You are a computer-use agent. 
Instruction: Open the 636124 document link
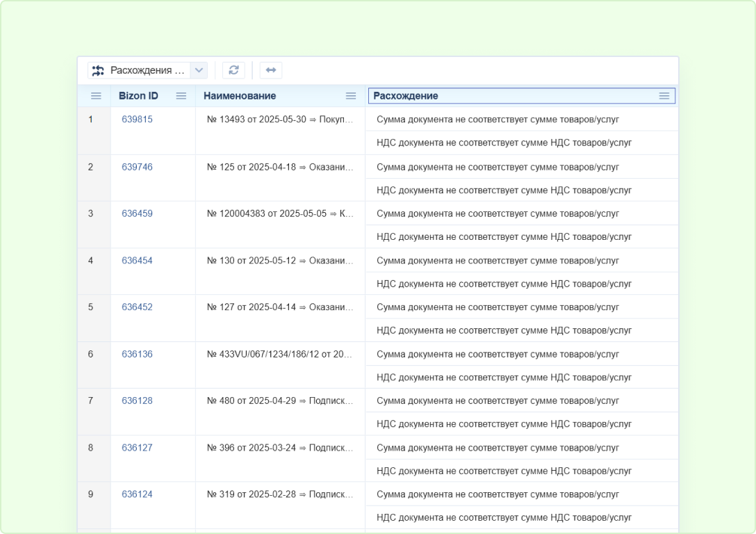[x=137, y=494]
